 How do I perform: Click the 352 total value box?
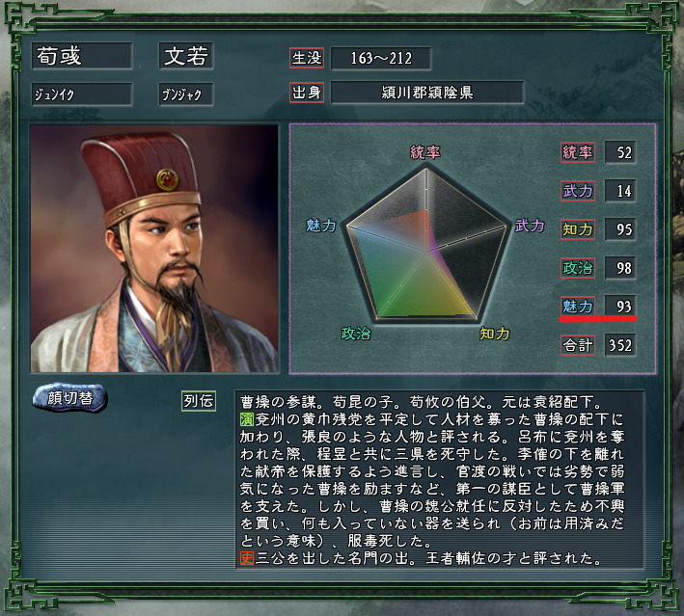tap(620, 345)
